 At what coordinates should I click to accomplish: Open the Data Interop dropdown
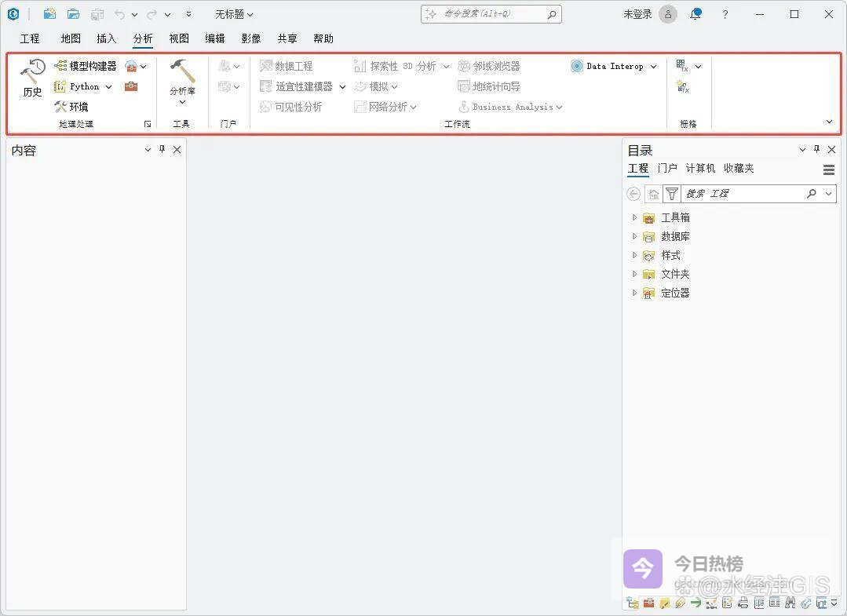pos(653,67)
